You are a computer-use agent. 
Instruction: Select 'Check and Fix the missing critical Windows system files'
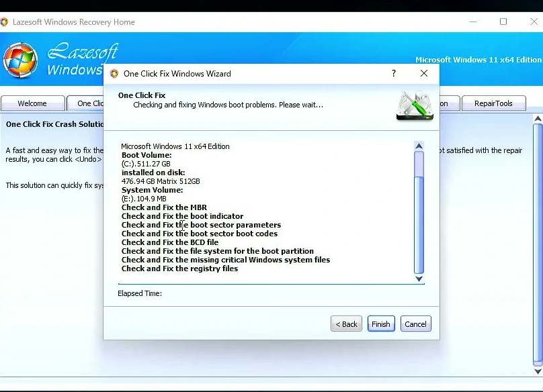click(x=226, y=260)
